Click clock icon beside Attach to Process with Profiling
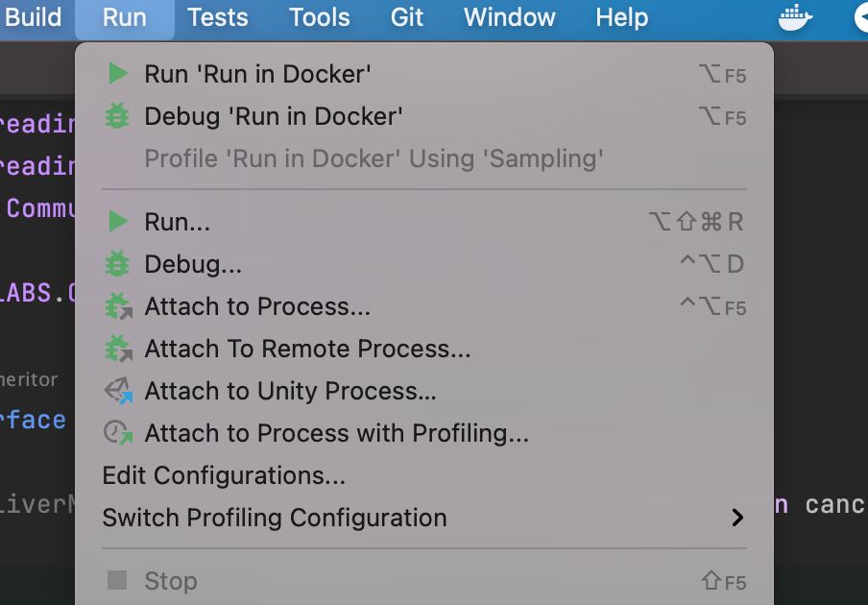 pyautogui.click(x=118, y=433)
